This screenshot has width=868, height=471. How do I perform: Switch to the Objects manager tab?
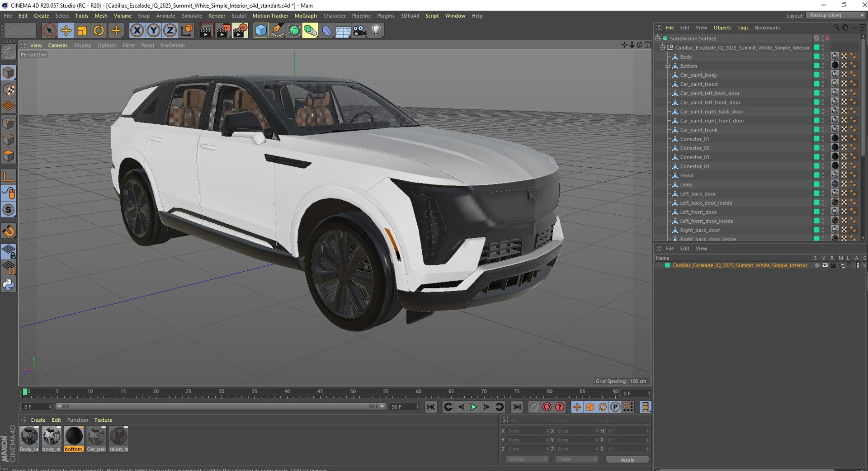click(x=722, y=28)
